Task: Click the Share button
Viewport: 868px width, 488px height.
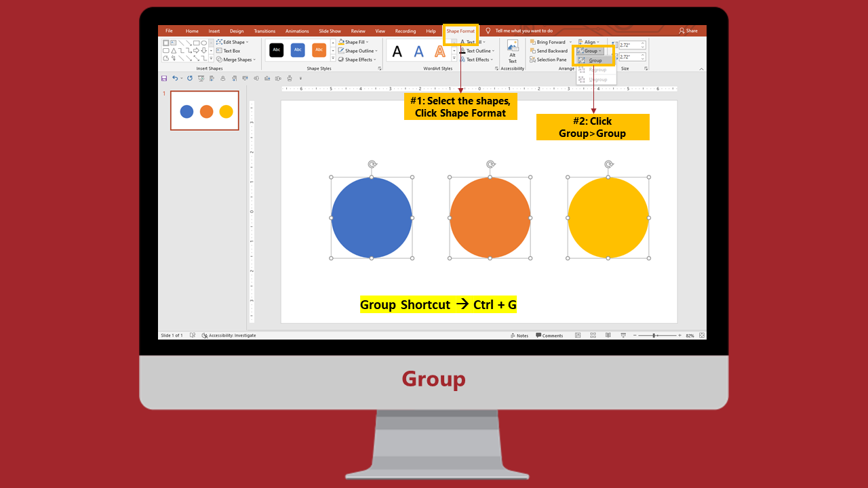Action: (x=688, y=30)
